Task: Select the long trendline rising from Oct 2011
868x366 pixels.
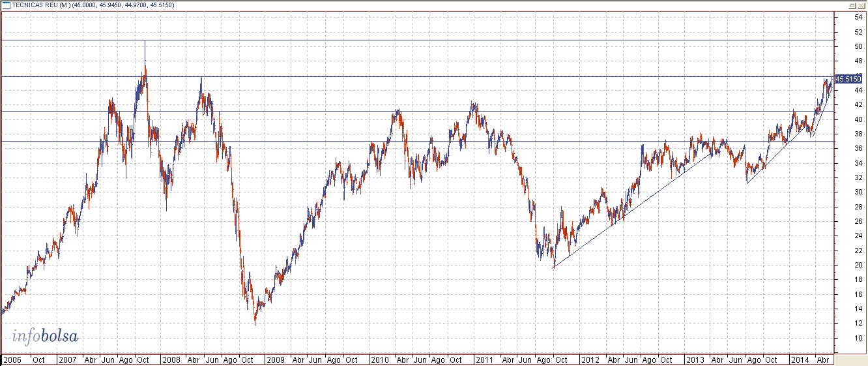Action: 632,210
